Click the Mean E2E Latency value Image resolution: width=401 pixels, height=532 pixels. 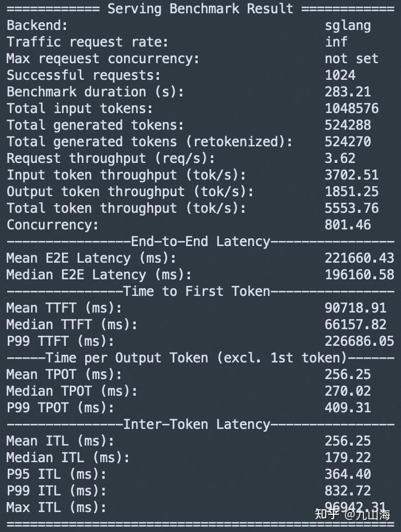[x=359, y=258]
